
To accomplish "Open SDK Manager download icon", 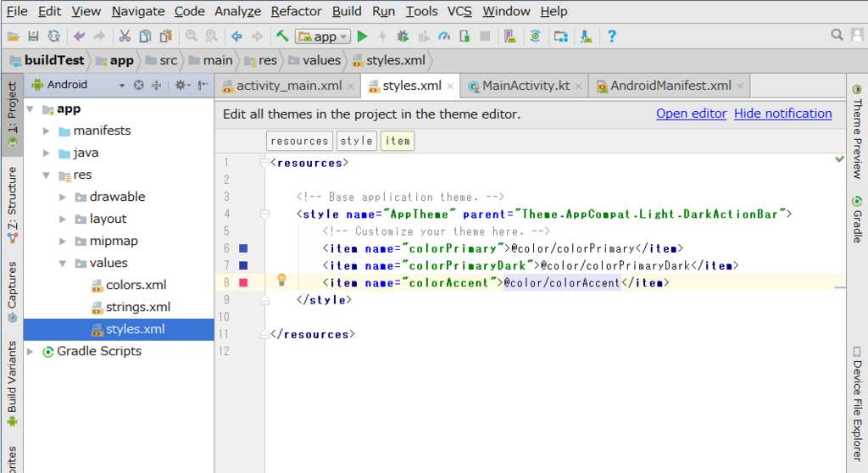I will (x=587, y=36).
